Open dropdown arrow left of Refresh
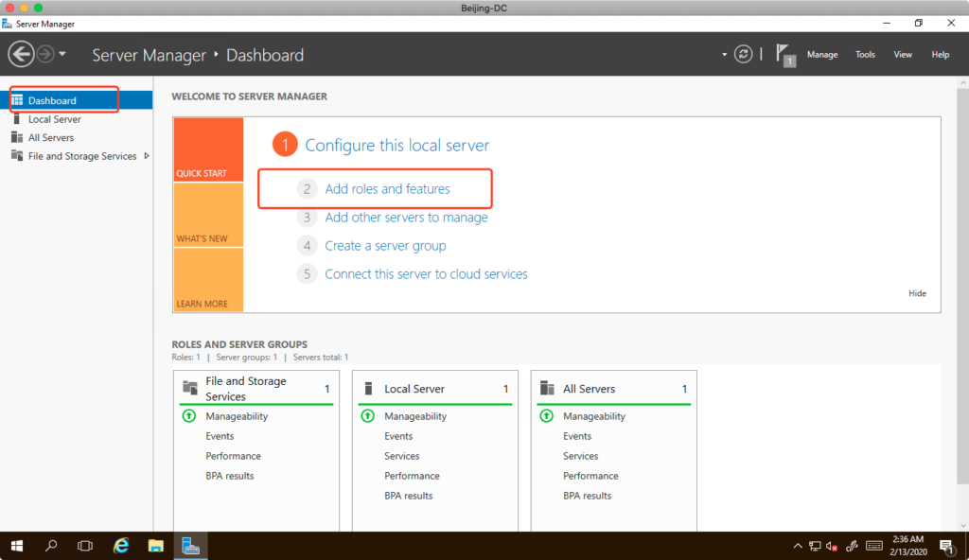The image size is (969, 560). 724,55
